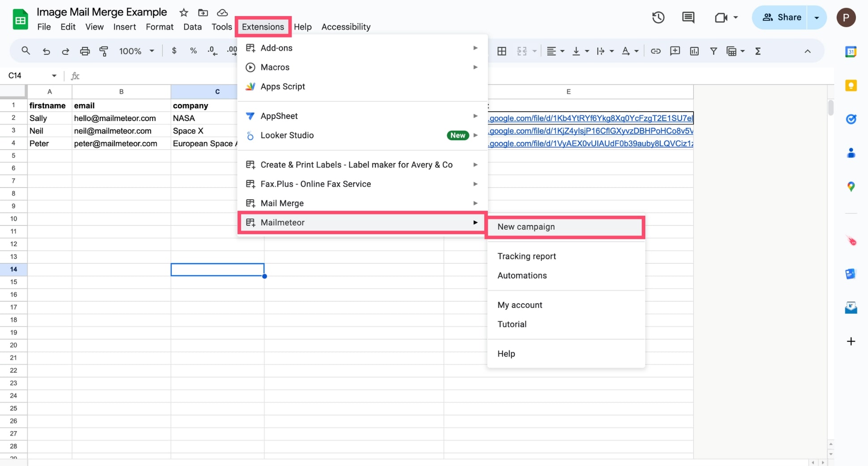Open the File menu
The width and height of the screenshot is (868, 466).
coord(44,27)
